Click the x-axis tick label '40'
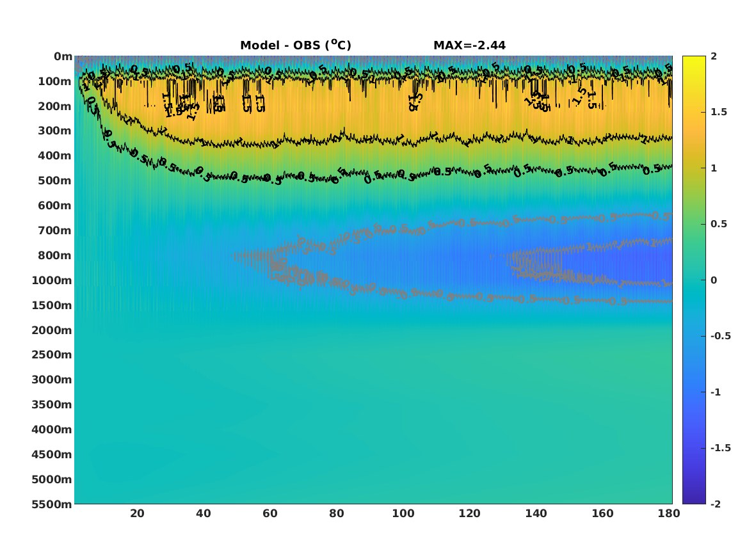Image resolution: width=747 pixels, height=560 pixels. pos(204,513)
